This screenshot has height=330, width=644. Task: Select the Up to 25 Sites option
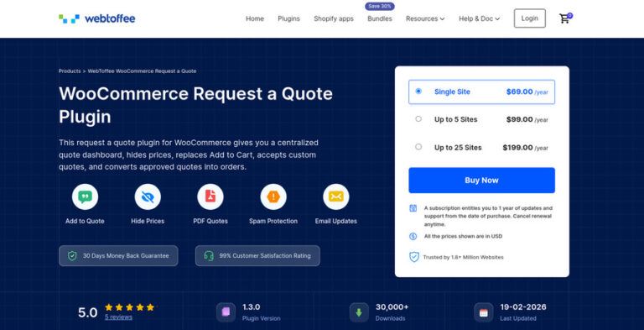click(481, 147)
